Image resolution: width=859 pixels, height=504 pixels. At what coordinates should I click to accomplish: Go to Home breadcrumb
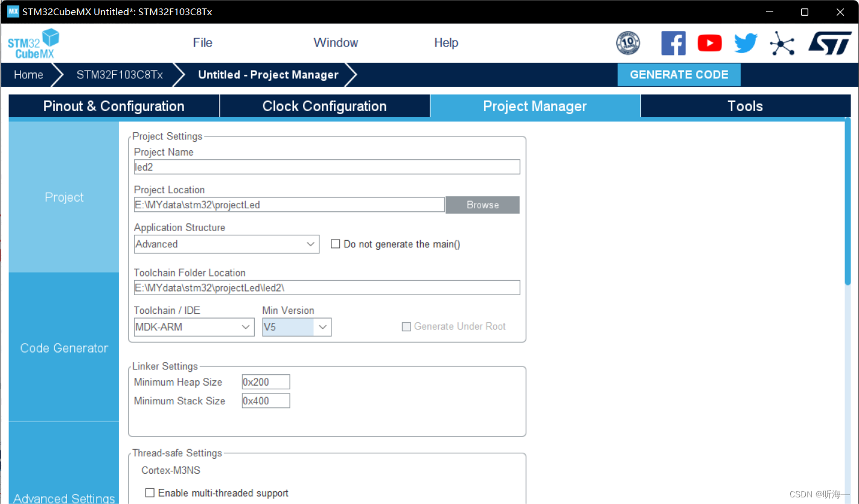click(28, 75)
